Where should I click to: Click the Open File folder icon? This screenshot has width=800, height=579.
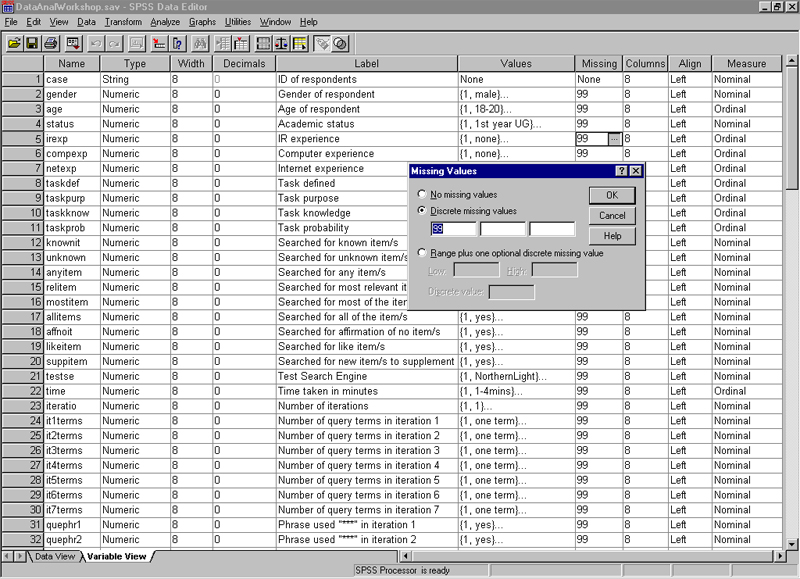point(14,43)
